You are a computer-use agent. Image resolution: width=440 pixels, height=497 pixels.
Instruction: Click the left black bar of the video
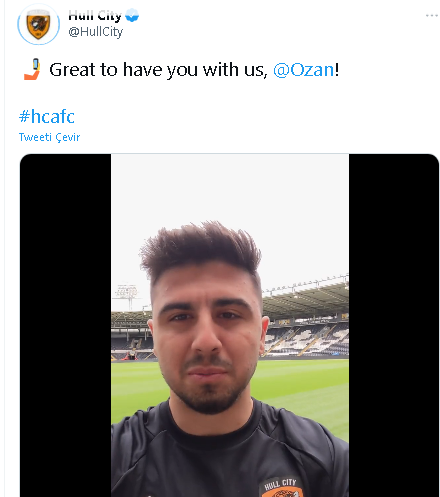65,325
